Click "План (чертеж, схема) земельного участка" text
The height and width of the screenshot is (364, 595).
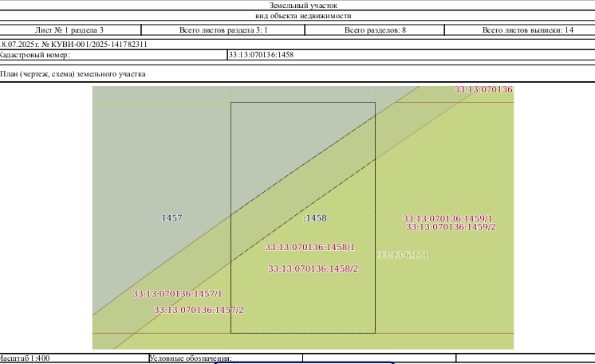click(x=73, y=74)
